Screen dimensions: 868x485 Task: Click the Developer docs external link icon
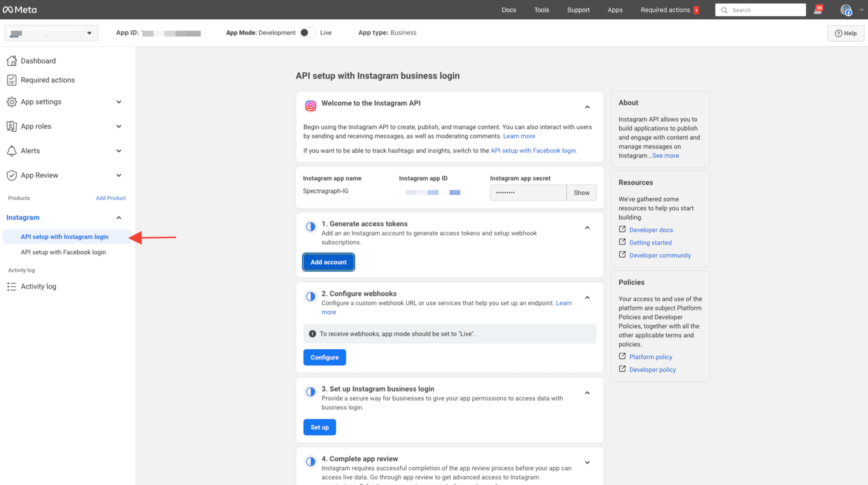click(622, 229)
